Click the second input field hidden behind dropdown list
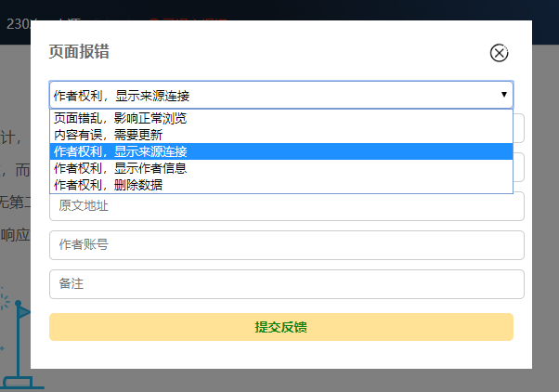 (x=519, y=167)
